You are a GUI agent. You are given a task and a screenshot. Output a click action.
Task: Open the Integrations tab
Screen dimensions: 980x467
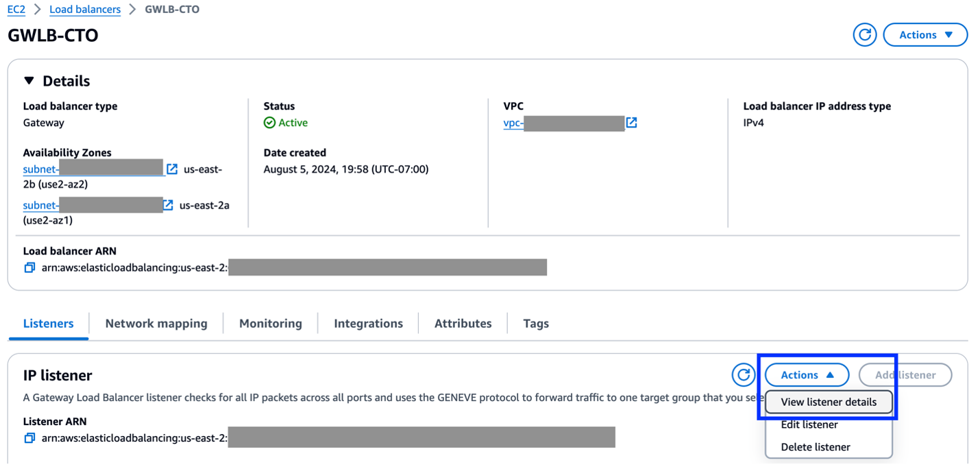click(368, 324)
